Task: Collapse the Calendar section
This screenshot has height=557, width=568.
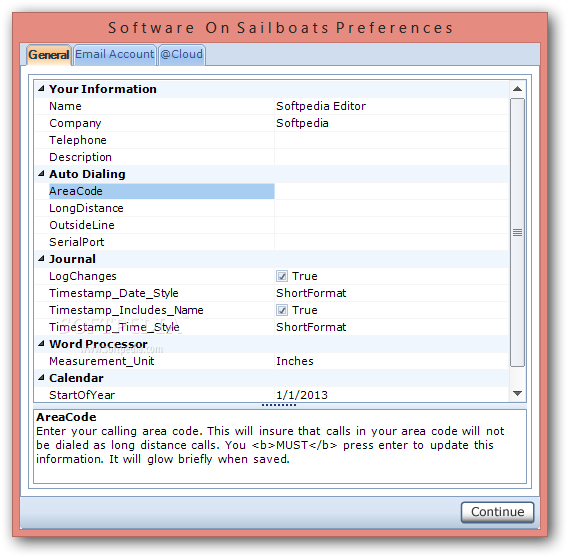Action: pos(41,378)
